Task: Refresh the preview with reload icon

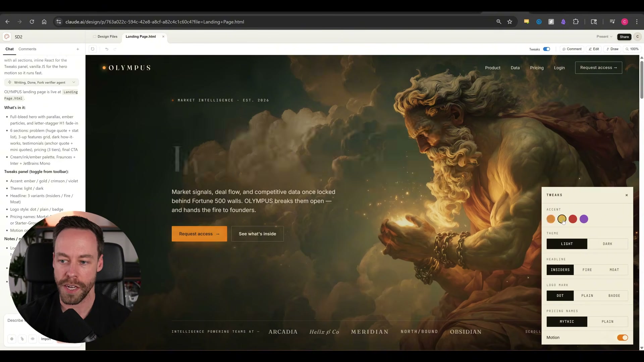Action: tap(93, 49)
